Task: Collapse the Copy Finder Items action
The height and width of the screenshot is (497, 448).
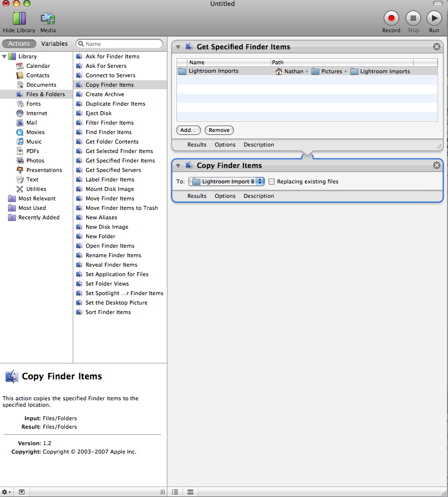Action: click(x=178, y=166)
